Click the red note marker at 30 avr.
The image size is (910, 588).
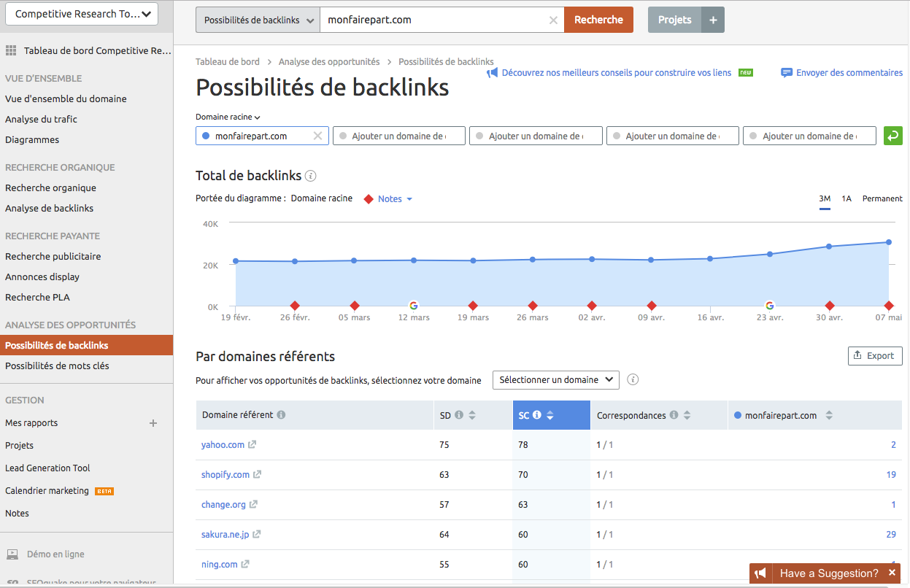pyautogui.click(x=830, y=306)
